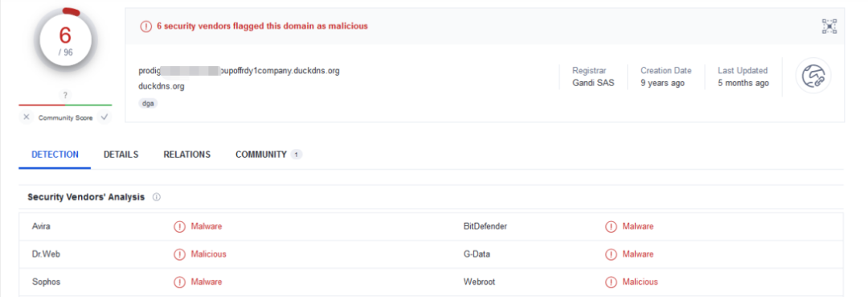
Task: Click the globe link domain icon
Action: coord(813,76)
